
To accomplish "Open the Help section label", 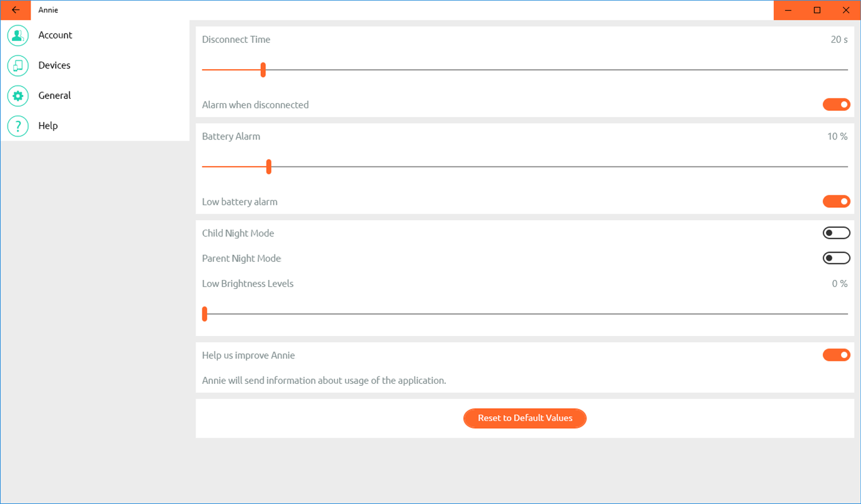I will [48, 126].
